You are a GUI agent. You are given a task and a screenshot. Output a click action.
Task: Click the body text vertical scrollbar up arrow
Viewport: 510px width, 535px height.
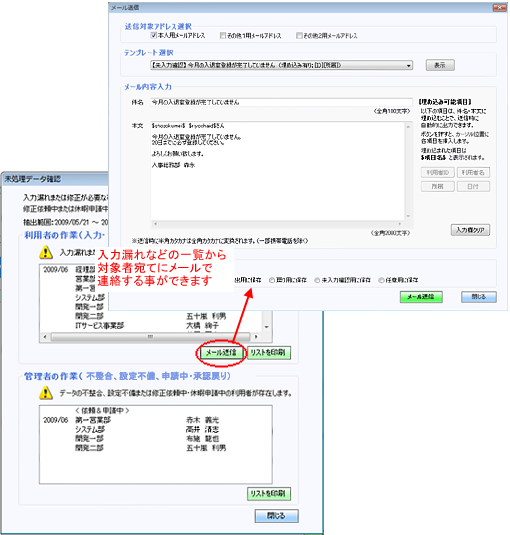(408, 126)
